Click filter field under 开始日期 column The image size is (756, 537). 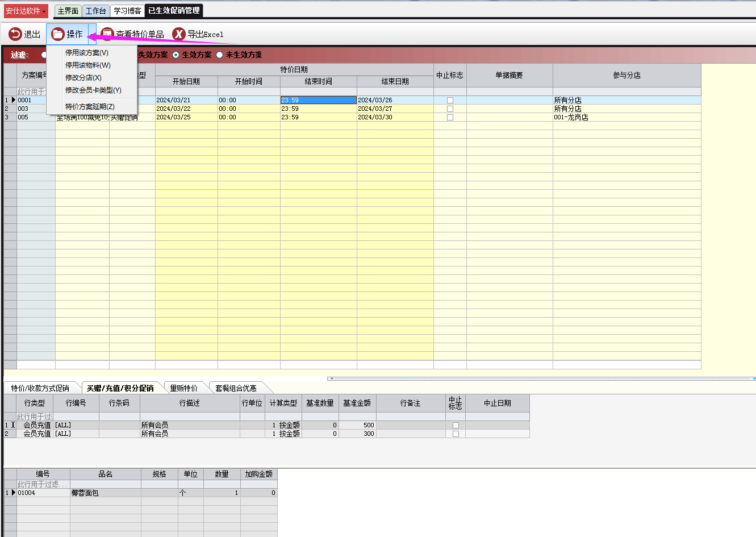(186, 91)
